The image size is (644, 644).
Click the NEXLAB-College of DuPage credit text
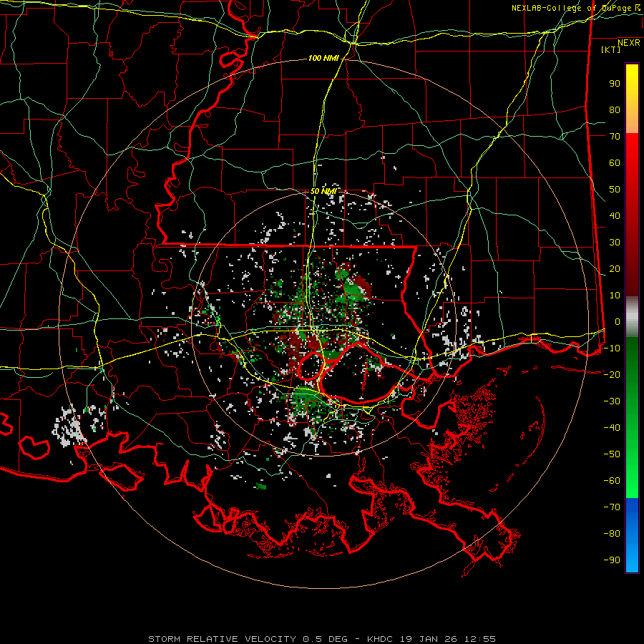coord(575,8)
